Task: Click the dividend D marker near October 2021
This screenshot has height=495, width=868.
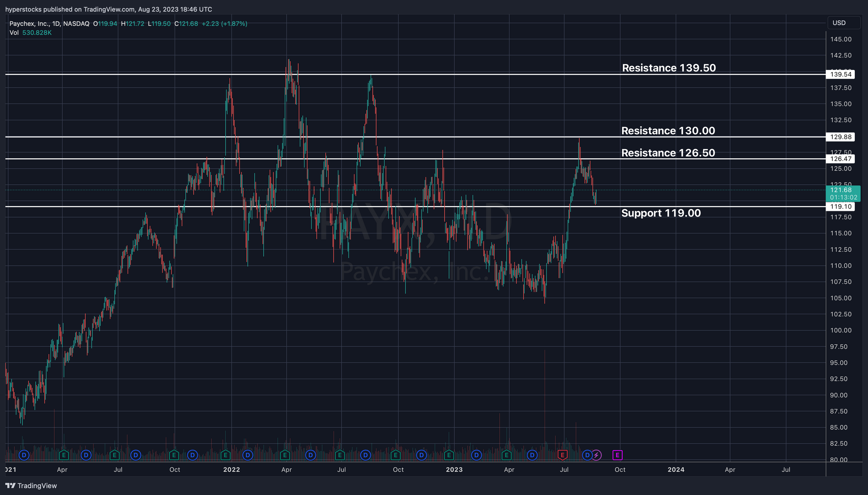Action: click(x=192, y=455)
